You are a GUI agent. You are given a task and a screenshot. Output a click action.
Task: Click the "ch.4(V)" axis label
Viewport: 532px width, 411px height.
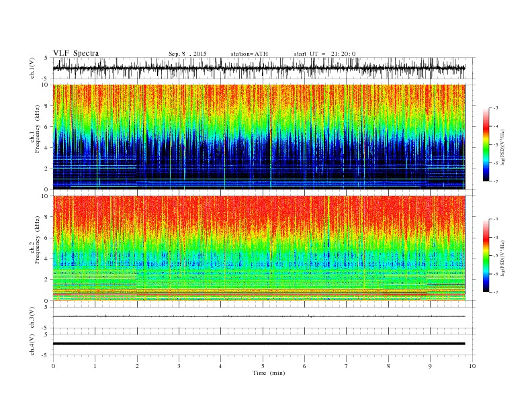32,345
